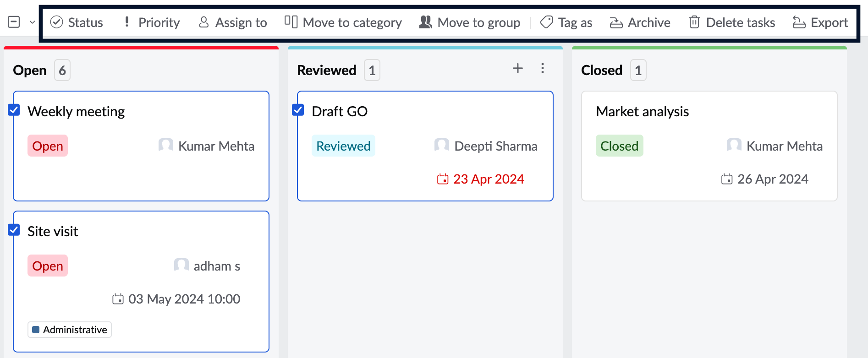Uncheck the Weekly meeting task checkbox

click(14, 110)
